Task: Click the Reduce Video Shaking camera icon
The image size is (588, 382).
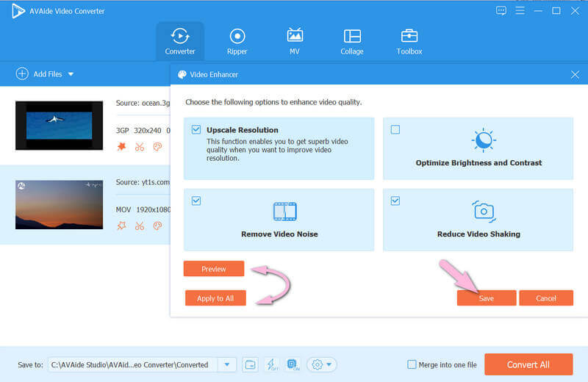Action: pyautogui.click(x=484, y=212)
